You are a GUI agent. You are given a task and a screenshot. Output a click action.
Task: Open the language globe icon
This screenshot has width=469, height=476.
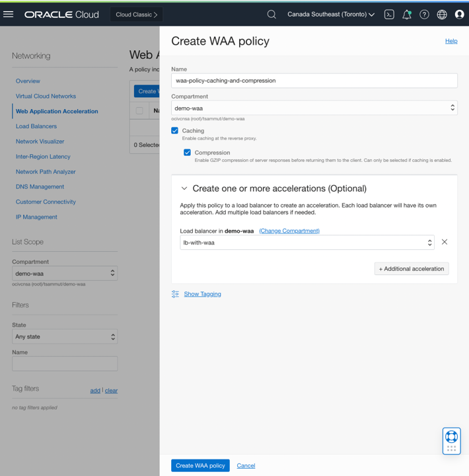click(x=442, y=15)
